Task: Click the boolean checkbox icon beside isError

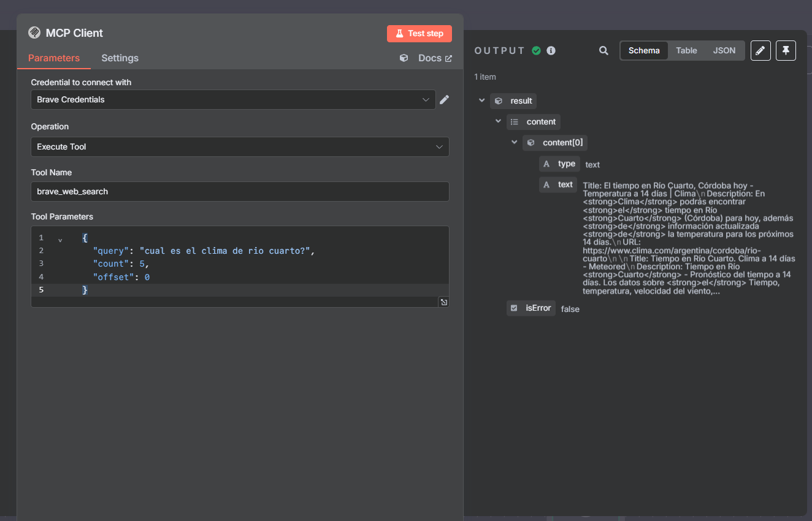Action: 514,308
